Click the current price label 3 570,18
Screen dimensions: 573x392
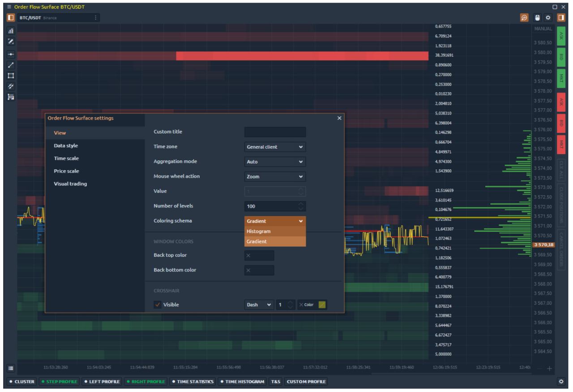tap(544, 245)
